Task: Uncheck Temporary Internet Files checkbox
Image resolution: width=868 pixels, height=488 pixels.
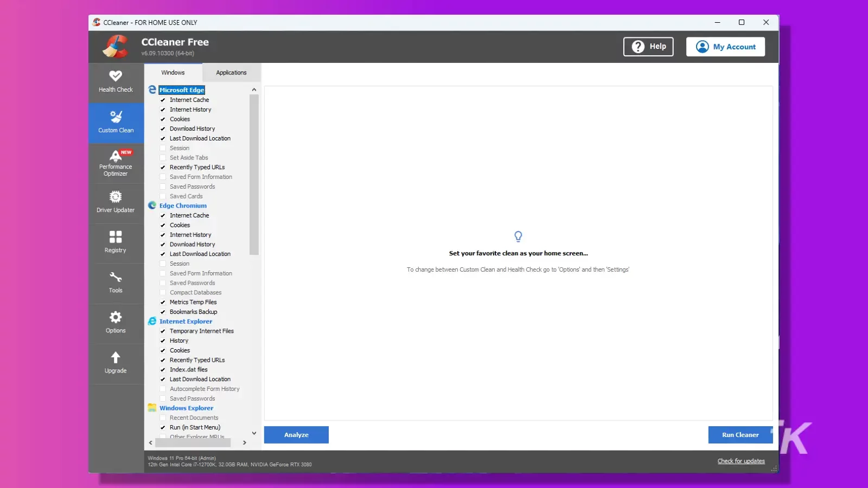Action: [163, 331]
